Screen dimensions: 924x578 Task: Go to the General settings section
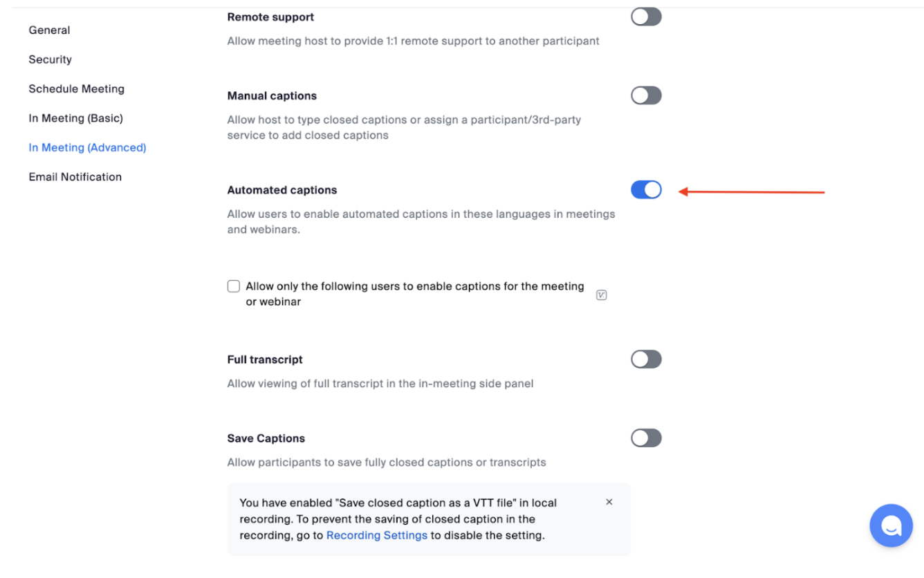(49, 30)
